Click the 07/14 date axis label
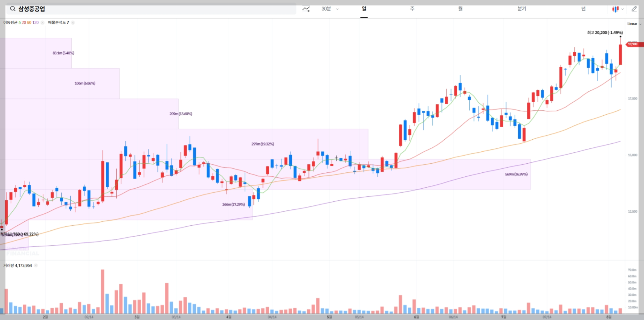The height and width of the screenshot is (320, 644). 547,317
